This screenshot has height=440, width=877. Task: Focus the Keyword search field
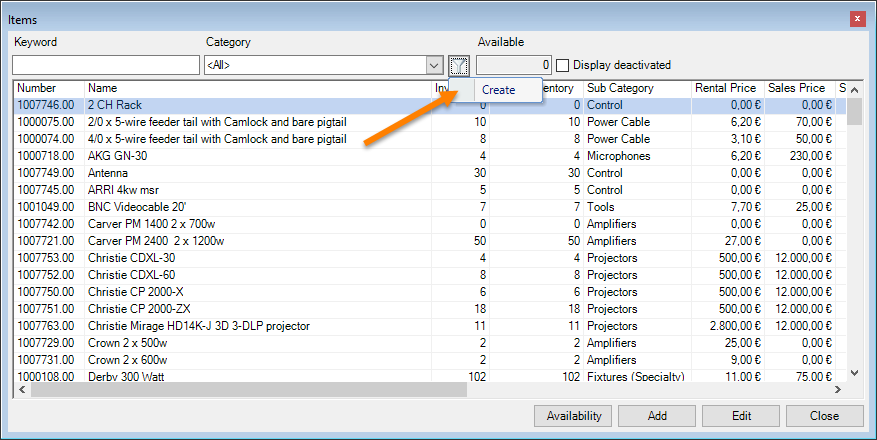click(106, 65)
